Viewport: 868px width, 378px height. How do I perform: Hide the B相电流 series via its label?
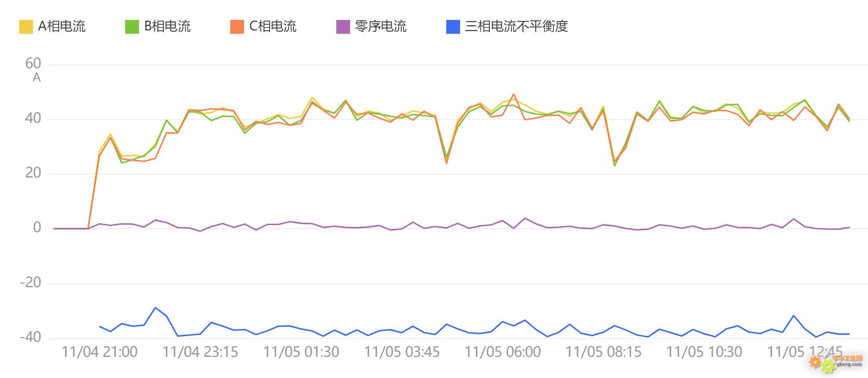click(167, 26)
